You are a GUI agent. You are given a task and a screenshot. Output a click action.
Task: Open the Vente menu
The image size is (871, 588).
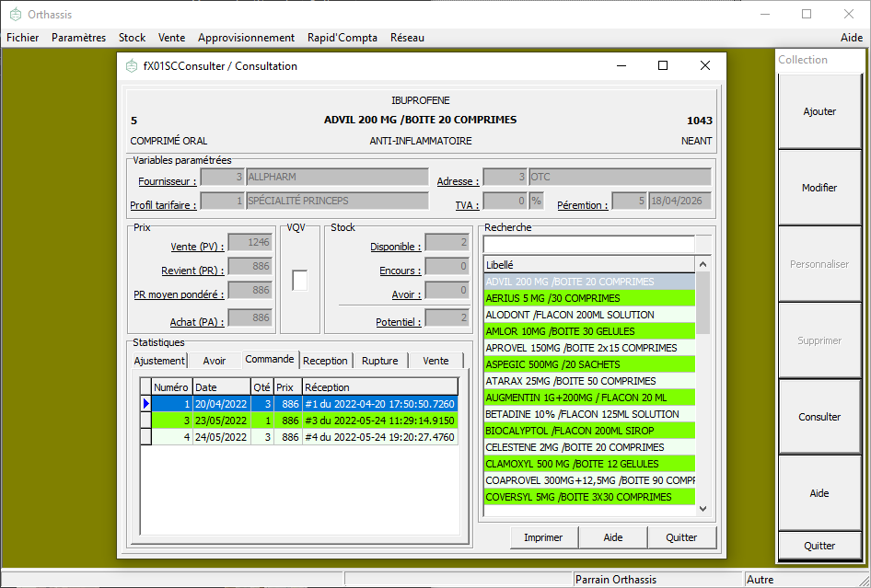click(x=171, y=38)
